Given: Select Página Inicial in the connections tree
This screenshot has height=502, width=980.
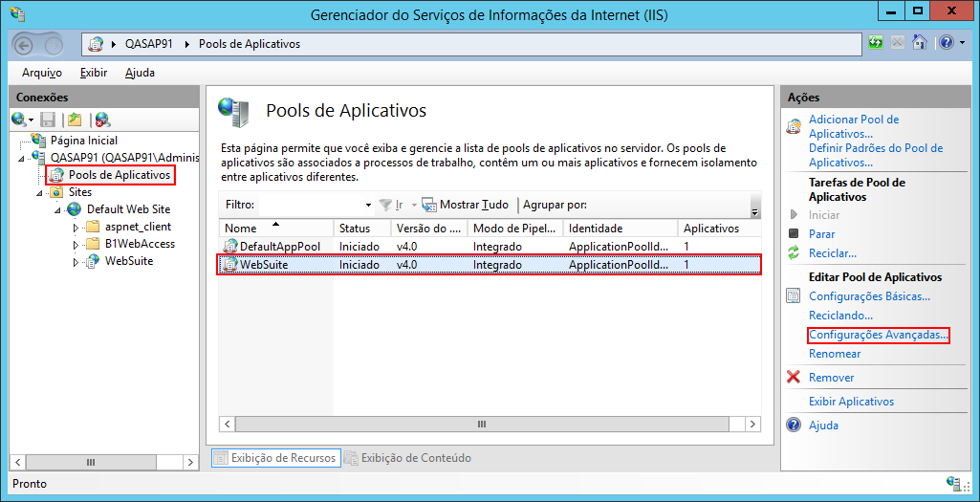Looking at the screenshot, I should pyautogui.click(x=84, y=141).
